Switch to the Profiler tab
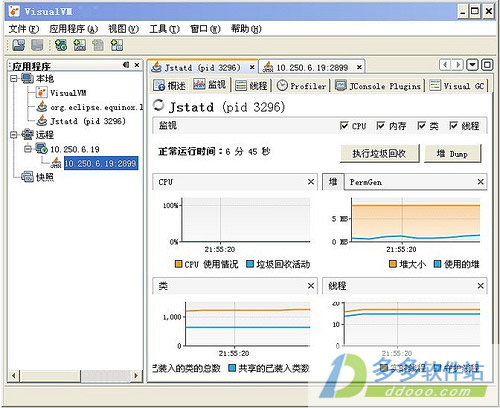 coord(301,86)
